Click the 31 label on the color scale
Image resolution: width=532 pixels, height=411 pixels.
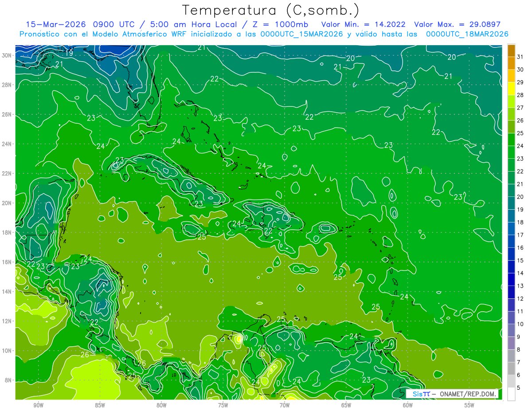click(520, 57)
